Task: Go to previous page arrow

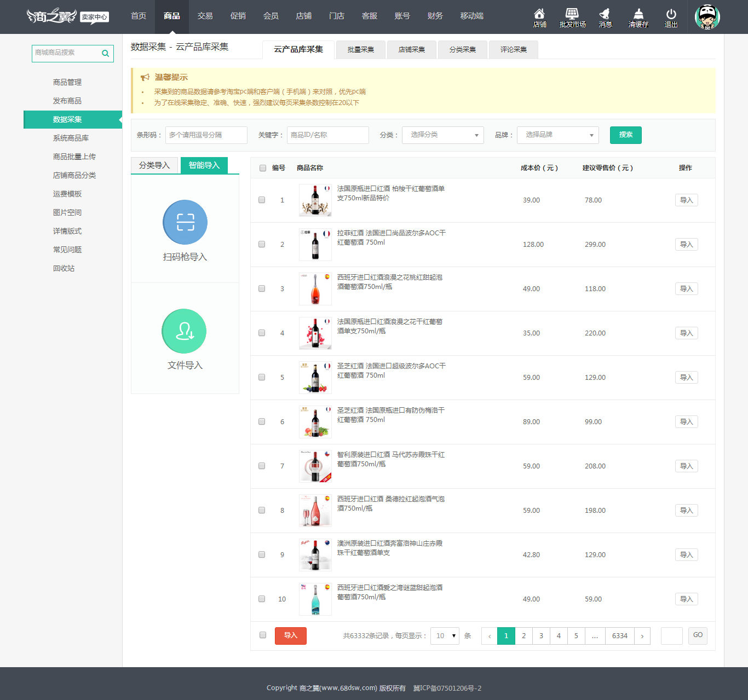Action: point(490,636)
